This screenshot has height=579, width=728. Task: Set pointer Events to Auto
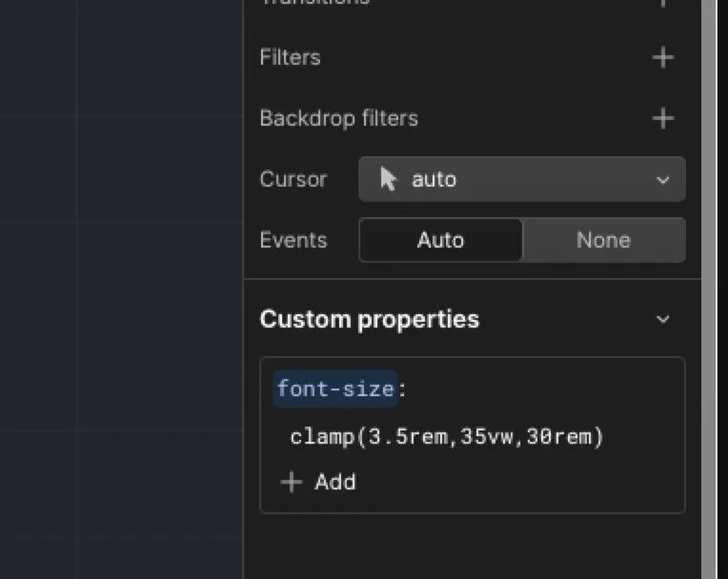tap(440, 240)
